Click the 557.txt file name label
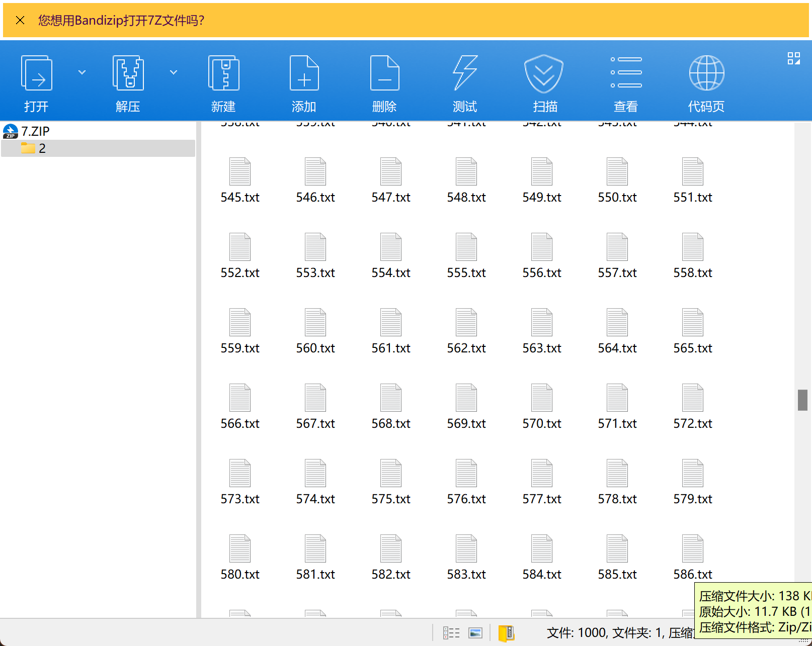This screenshot has height=646, width=812. coord(617,272)
